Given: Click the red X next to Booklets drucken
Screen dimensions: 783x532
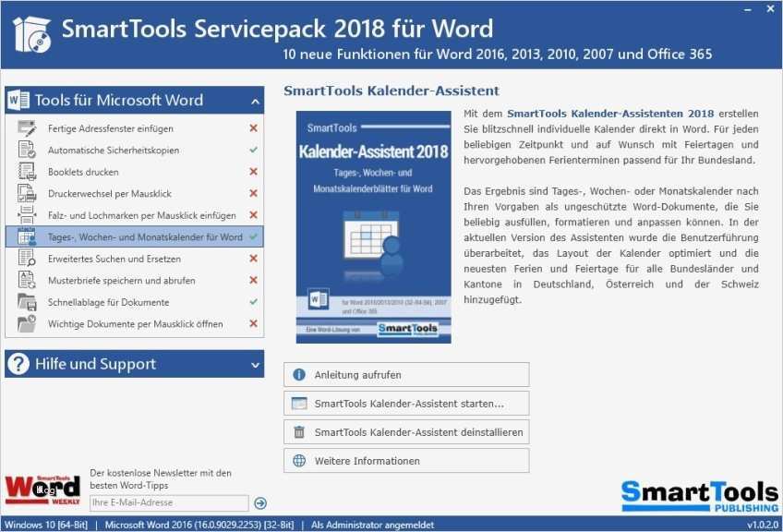Looking at the screenshot, I should coord(252,172).
